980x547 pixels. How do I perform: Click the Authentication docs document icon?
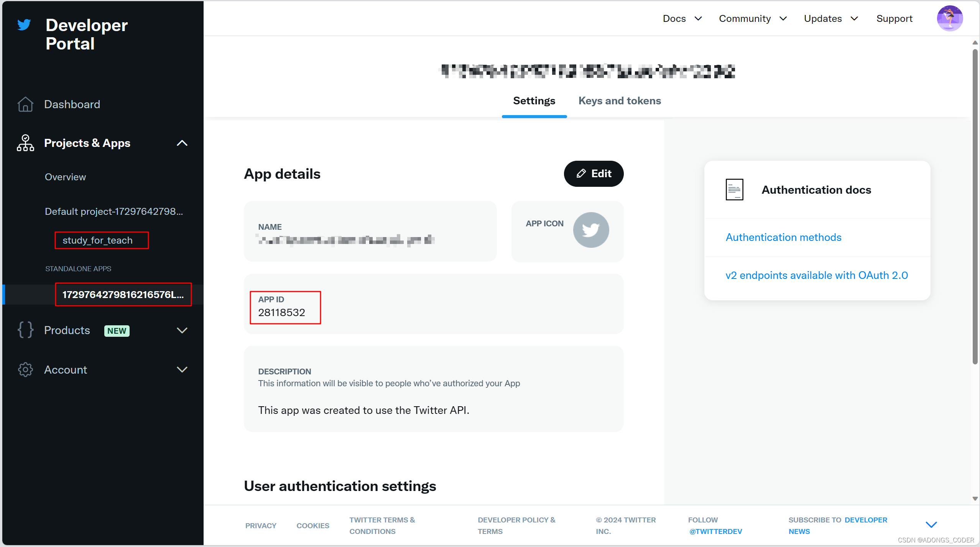point(734,189)
